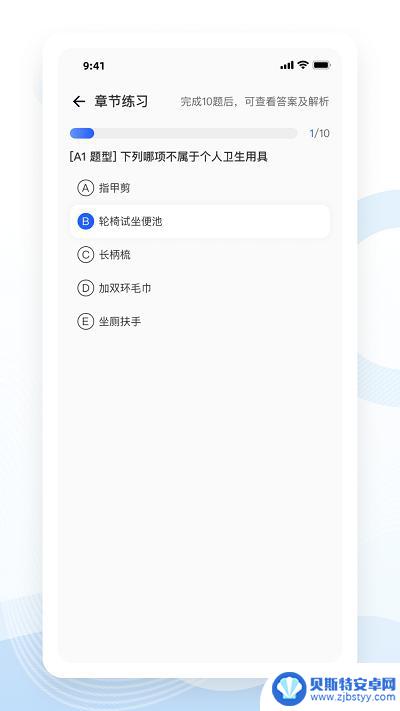Click the blue quiz progress bar
The width and height of the screenshot is (400, 711).
pos(184,133)
